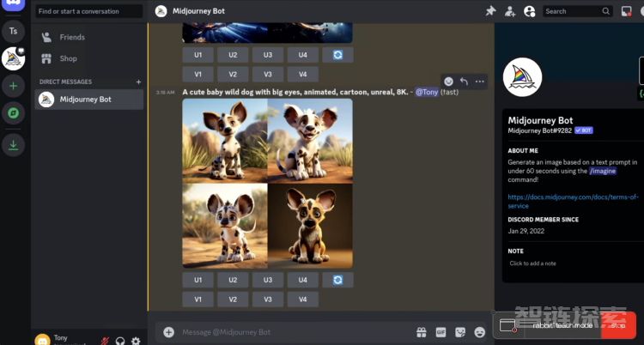Open the upper space image thumbnail
The image size is (644, 345).
267,33
